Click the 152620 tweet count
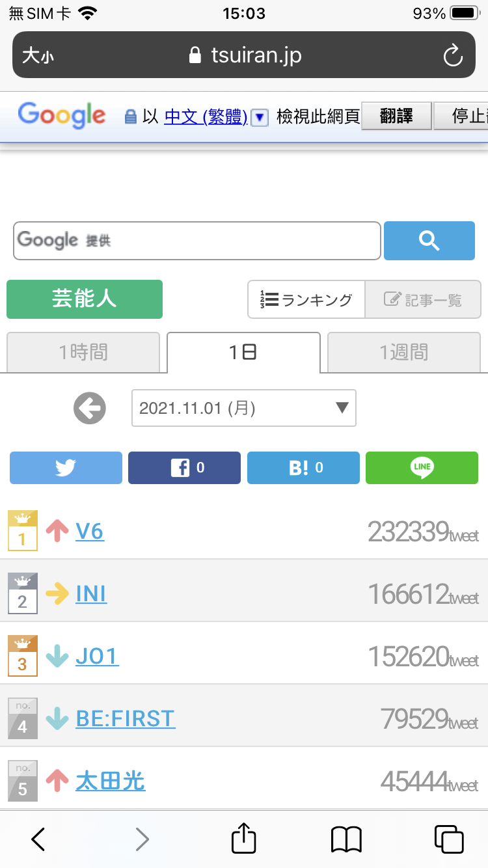488x868 pixels. coord(423,657)
